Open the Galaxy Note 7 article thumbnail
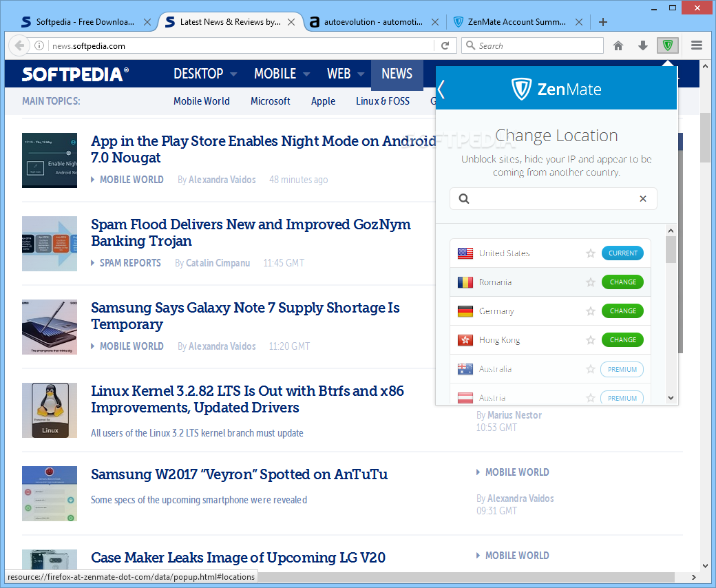The width and height of the screenshot is (716, 588). click(50, 327)
